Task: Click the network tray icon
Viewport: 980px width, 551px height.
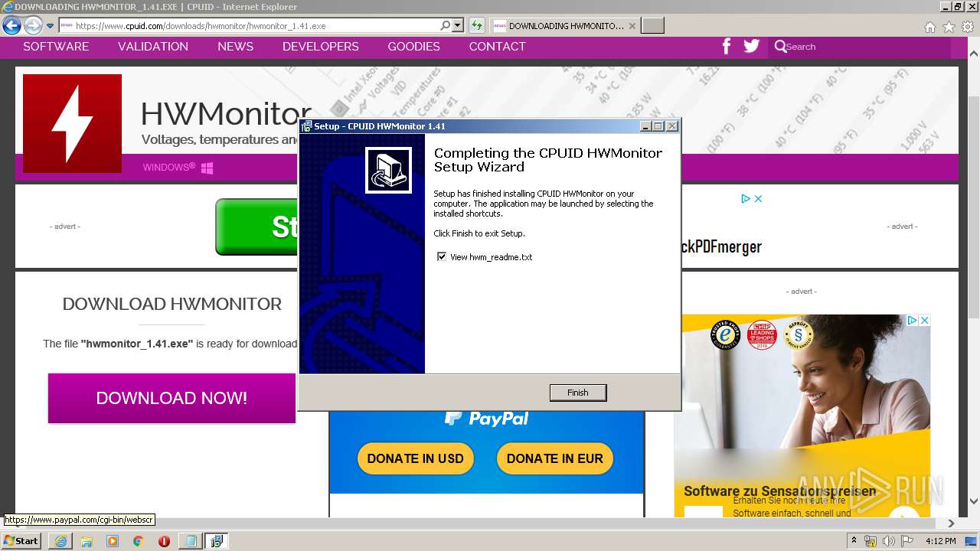Action: tap(871, 541)
